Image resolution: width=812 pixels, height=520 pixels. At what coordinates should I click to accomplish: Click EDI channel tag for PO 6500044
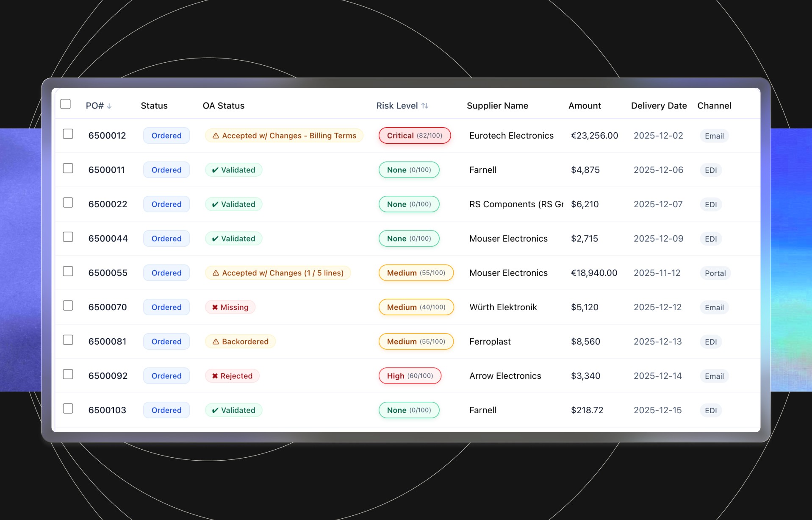711,239
